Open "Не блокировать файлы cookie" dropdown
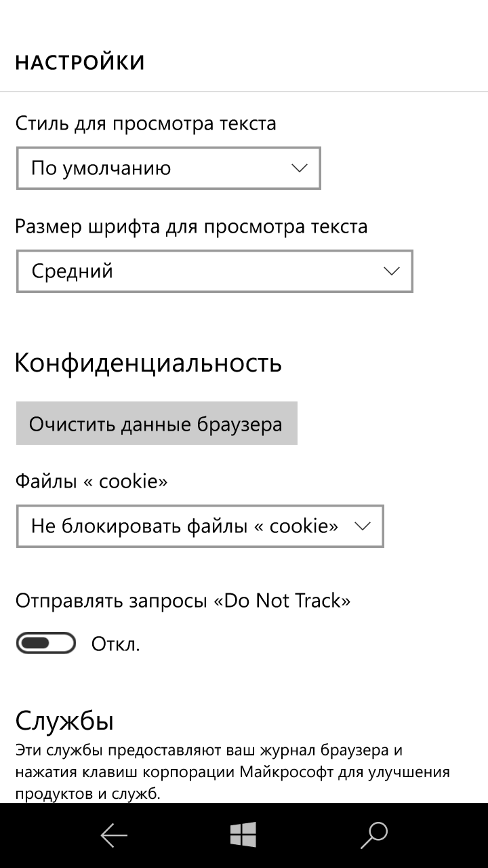488x868 pixels. pyautogui.click(x=199, y=526)
